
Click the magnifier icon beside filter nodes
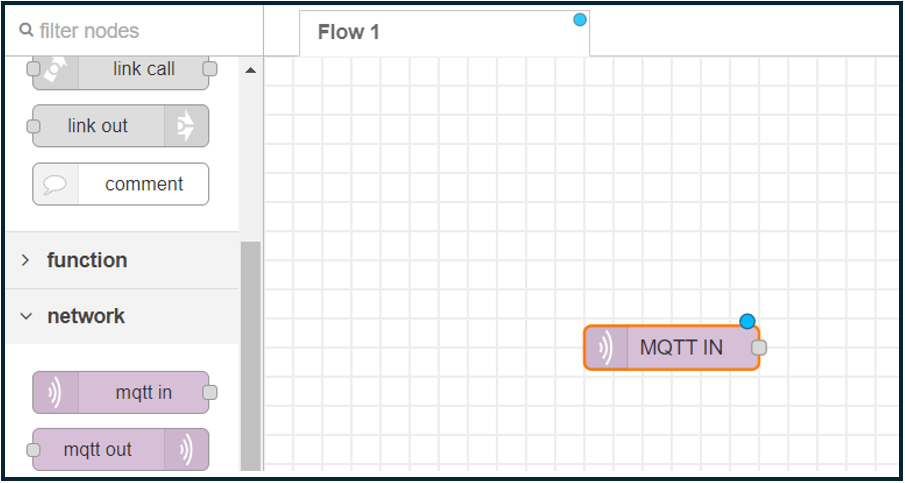27,31
